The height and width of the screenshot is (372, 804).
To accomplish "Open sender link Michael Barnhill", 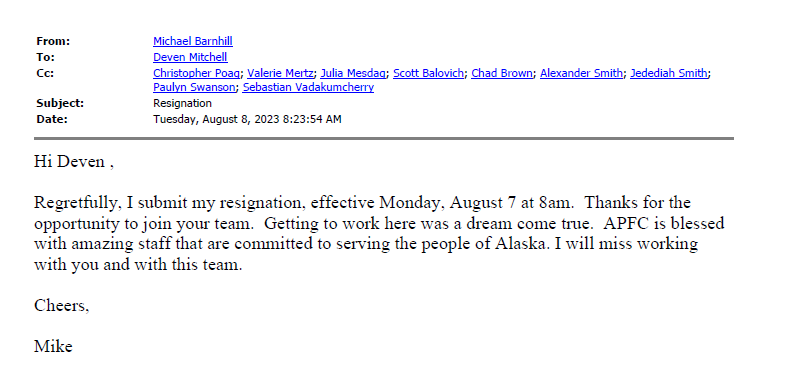I will [x=193, y=42].
